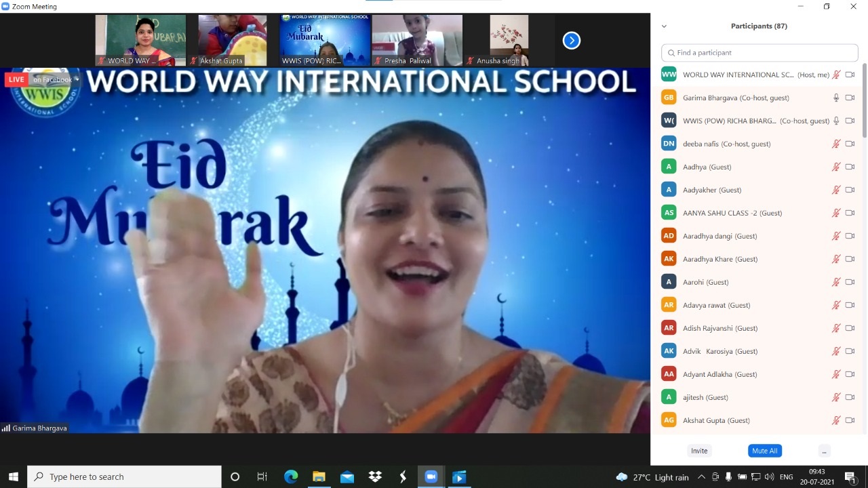
Task: Click the muted mic icon for AANYA SAHU CLASS -2
Action: click(836, 213)
